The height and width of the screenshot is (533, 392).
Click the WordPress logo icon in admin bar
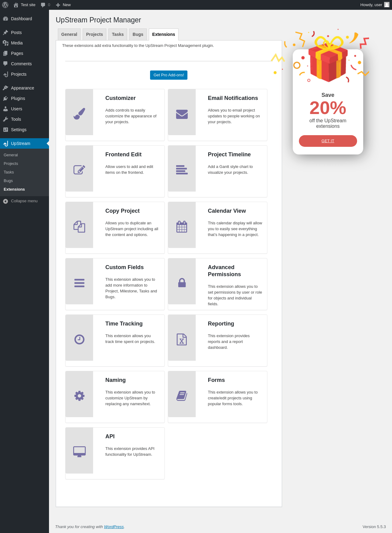(5, 5)
